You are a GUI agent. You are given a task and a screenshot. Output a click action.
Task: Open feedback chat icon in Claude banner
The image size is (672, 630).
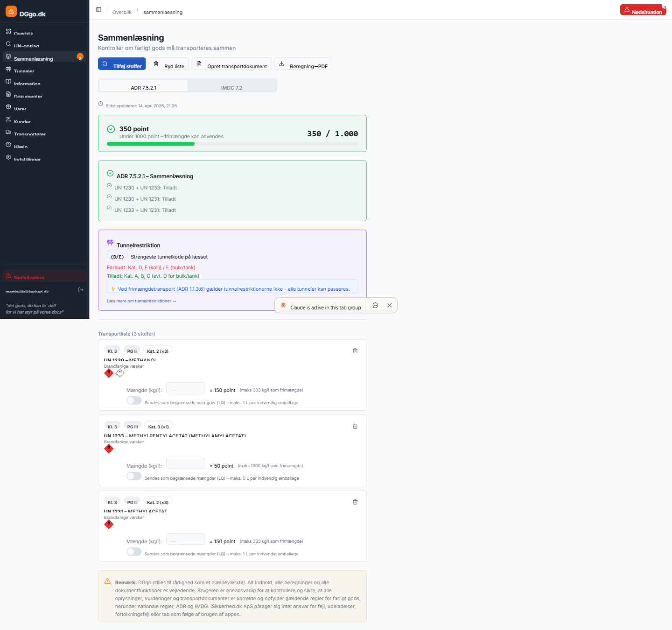[x=375, y=305]
